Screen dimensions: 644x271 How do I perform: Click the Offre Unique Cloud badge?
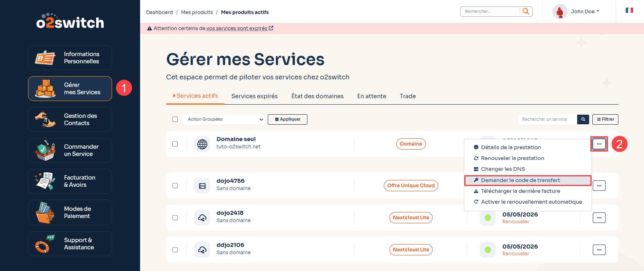pyautogui.click(x=411, y=186)
